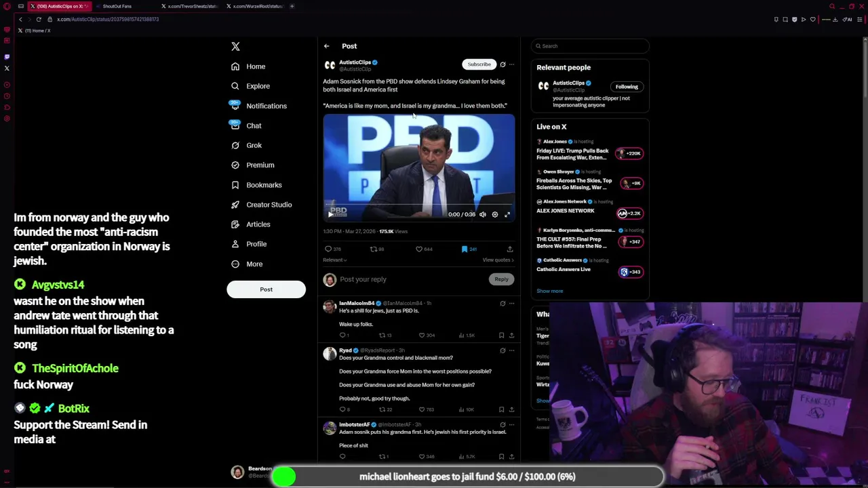Screen dimensions: 868x488
Task: Subscribe to AutisticClips
Action: pyautogui.click(x=479, y=64)
